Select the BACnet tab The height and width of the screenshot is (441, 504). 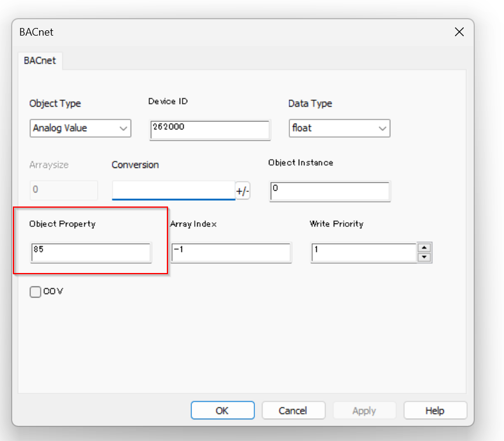(x=40, y=61)
